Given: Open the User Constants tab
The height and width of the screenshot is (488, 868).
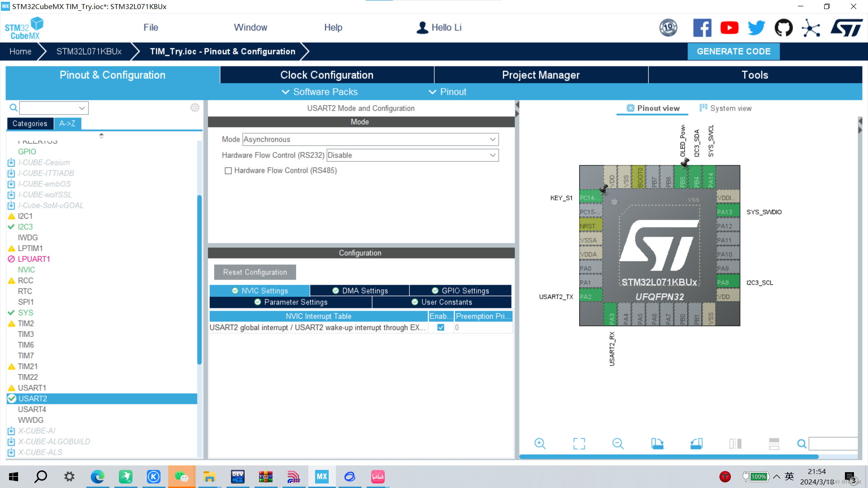Looking at the screenshot, I should (442, 302).
